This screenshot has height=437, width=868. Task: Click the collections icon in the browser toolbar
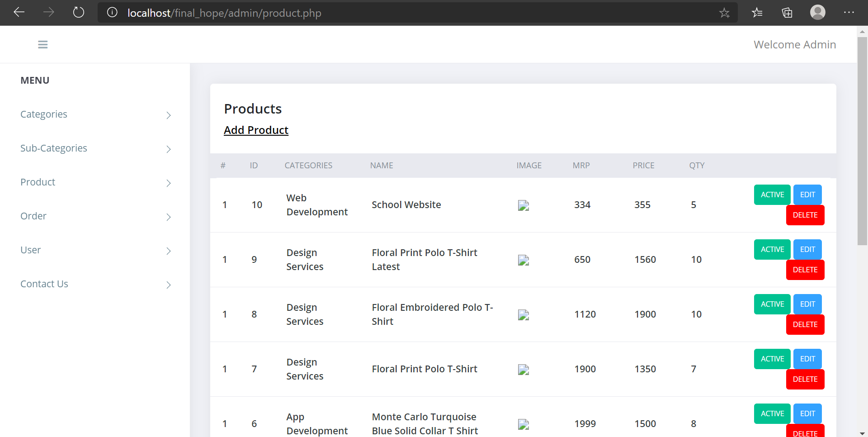787,13
